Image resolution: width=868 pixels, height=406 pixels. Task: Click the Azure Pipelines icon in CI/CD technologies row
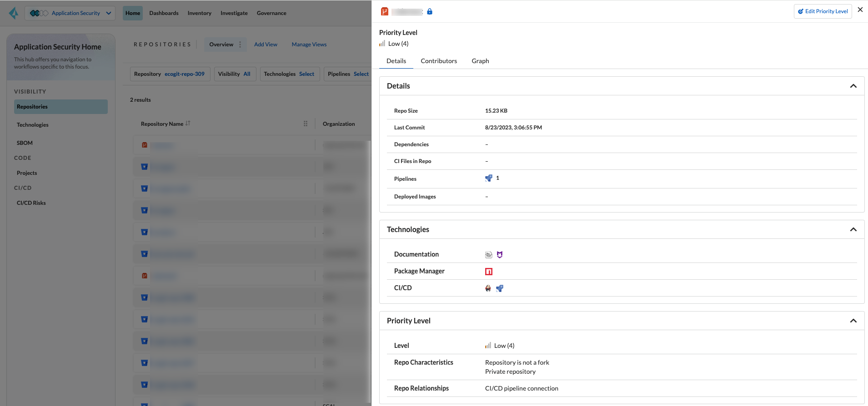pyautogui.click(x=500, y=288)
